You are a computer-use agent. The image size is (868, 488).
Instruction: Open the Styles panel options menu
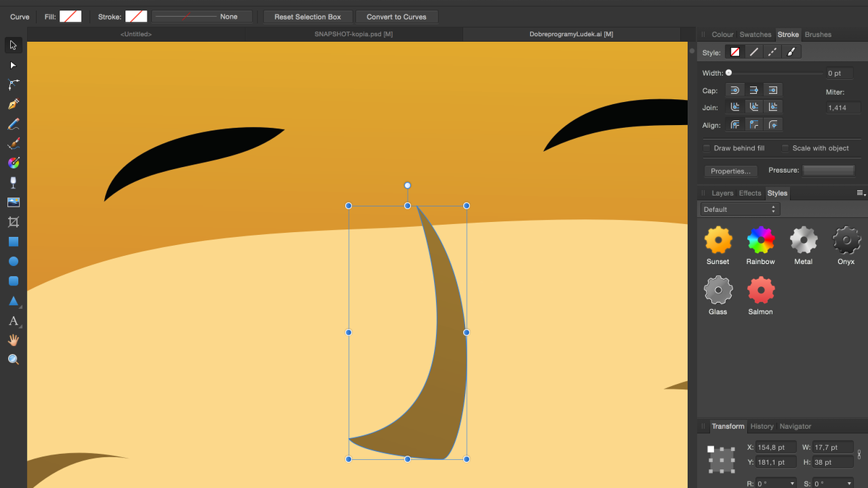861,193
